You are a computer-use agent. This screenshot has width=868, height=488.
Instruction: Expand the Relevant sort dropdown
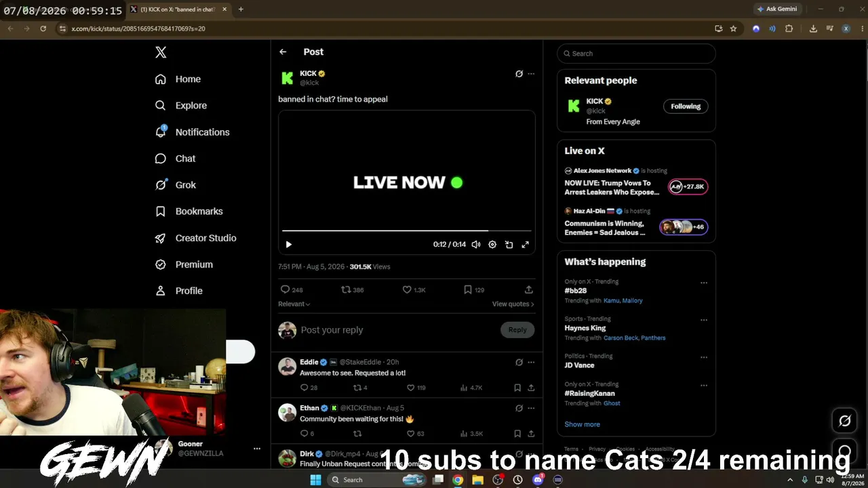[294, 304]
